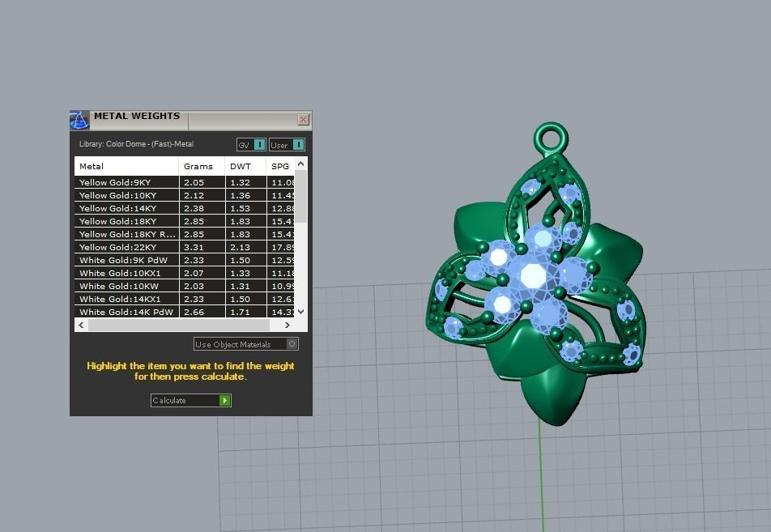Viewport: 771px width, 532px height.
Task: Click the 3.31 grams value
Action: tap(194, 247)
